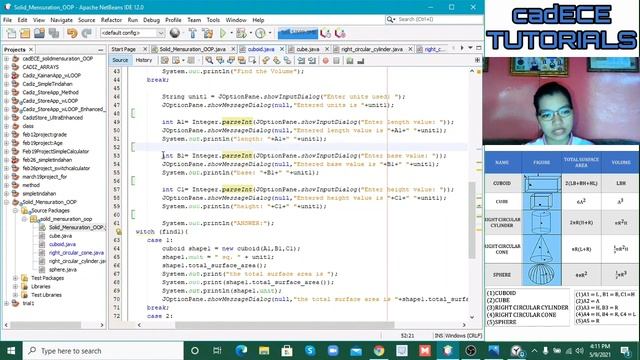Open Zoom from the taskbar
The height and width of the screenshot is (360, 640).
[x=333, y=351]
